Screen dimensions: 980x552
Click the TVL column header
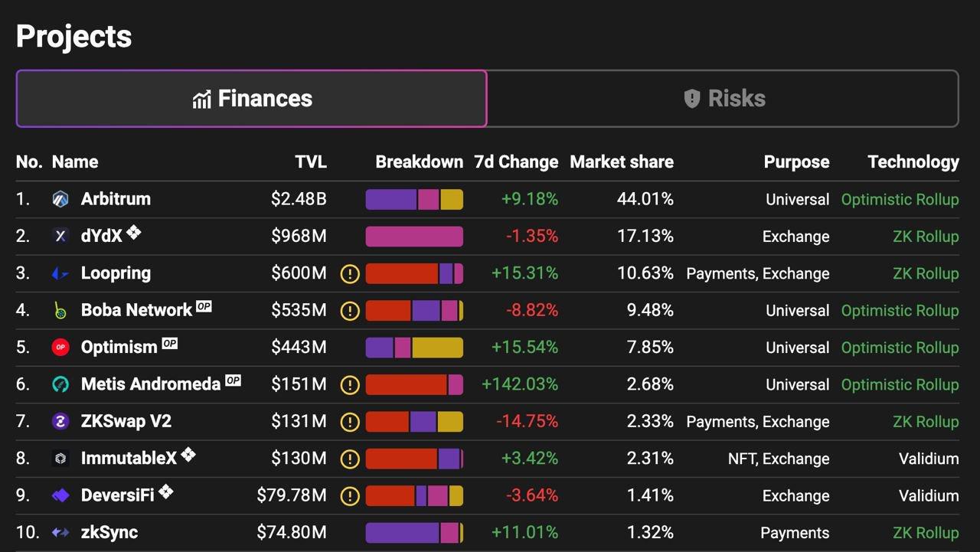(311, 162)
